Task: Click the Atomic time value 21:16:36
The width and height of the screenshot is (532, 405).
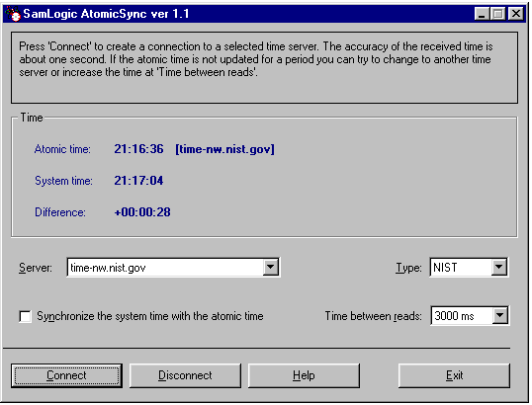Action: 138,149
